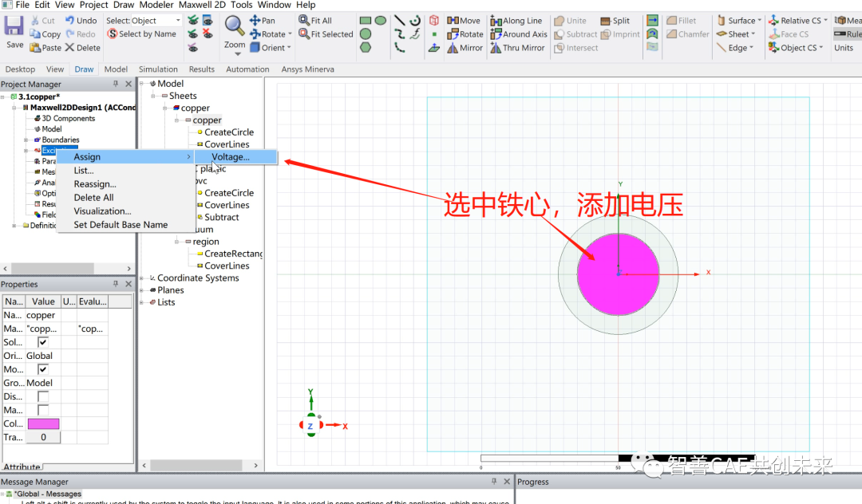The image size is (862, 504).
Task: Open the Maxwell 2D menu
Action: (x=201, y=5)
